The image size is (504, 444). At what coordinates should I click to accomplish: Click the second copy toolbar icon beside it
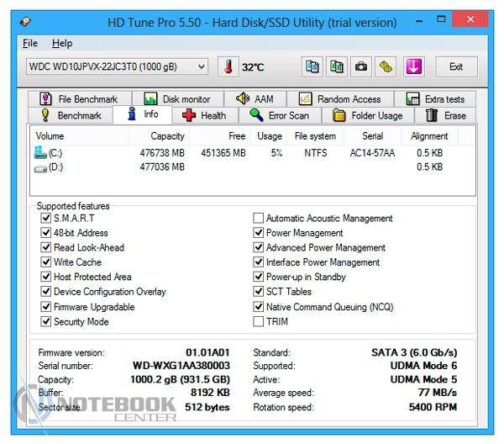coord(337,67)
